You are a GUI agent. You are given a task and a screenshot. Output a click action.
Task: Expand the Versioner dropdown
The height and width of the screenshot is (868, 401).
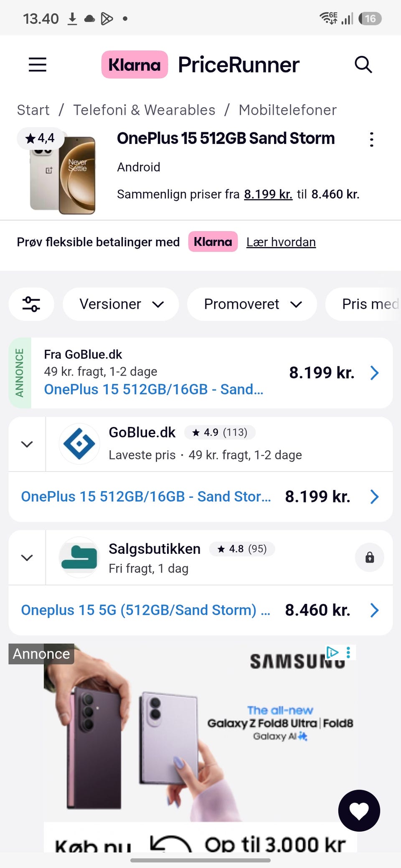tap(121, 304)
